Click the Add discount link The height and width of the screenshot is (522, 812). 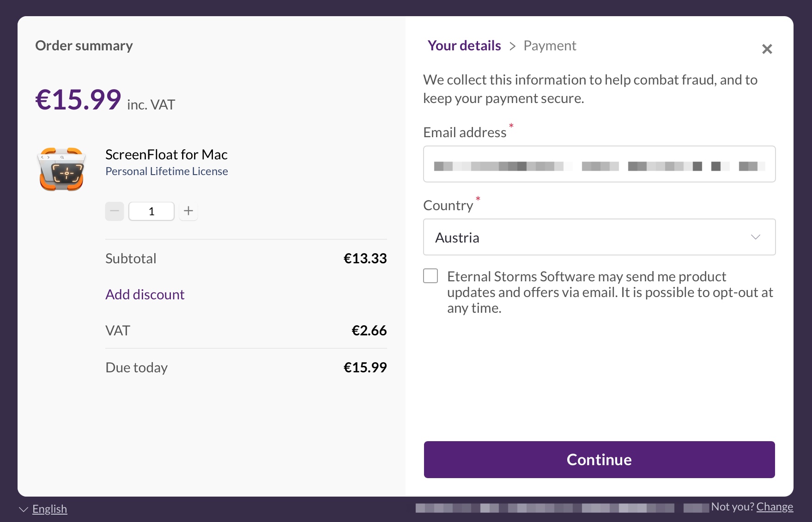[145, 294]
